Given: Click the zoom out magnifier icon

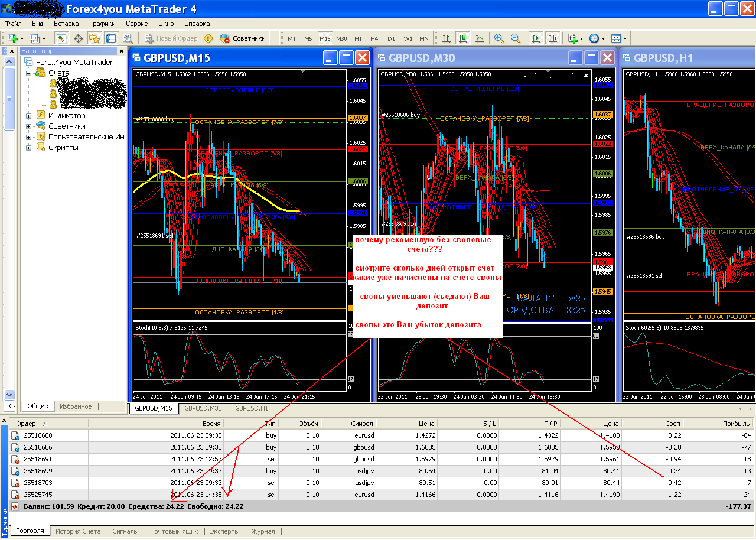Looking at the screenshot, I should 516,38.
